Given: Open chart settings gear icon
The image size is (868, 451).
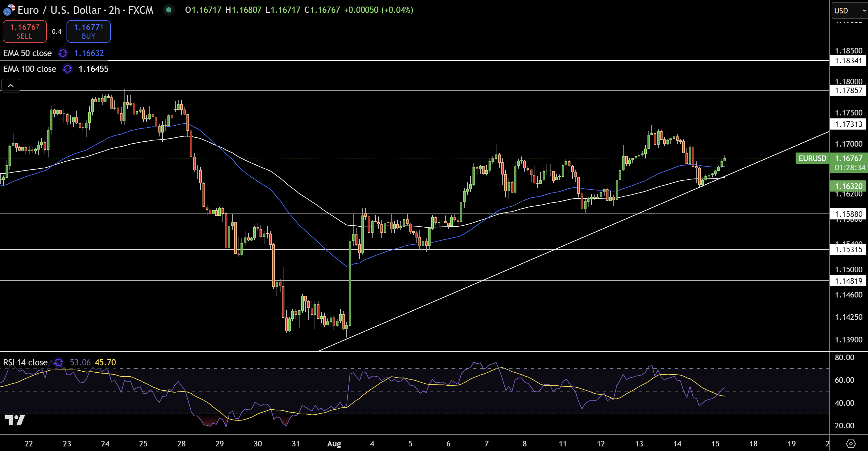Looking at the screenshot, I should coord(851,443).
